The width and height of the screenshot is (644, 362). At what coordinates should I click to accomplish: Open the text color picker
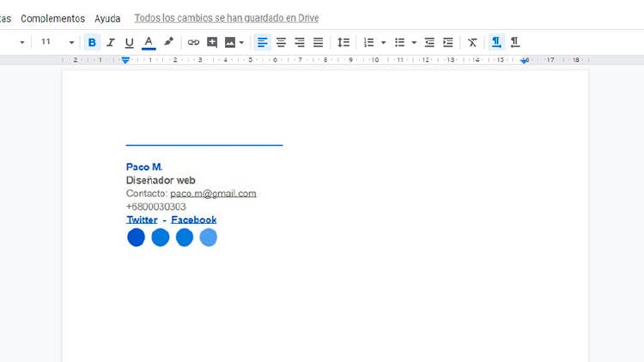(x=149, y=42)
